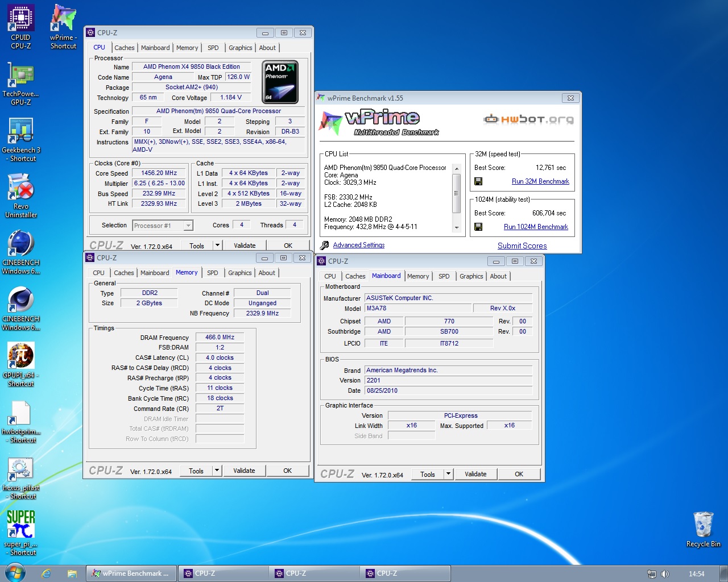
Task: Click the Core Speed value 1456.20 MHz
Action: pos(159,173)
